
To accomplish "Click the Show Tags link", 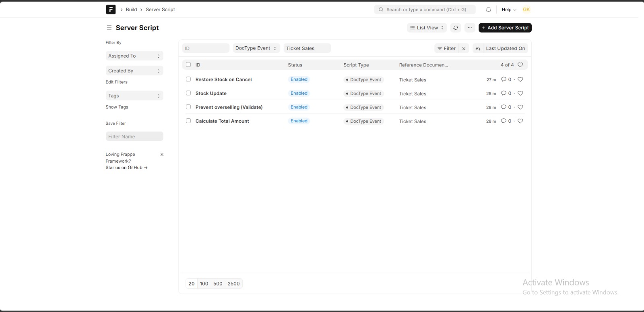I will click(x=117, y=107).
